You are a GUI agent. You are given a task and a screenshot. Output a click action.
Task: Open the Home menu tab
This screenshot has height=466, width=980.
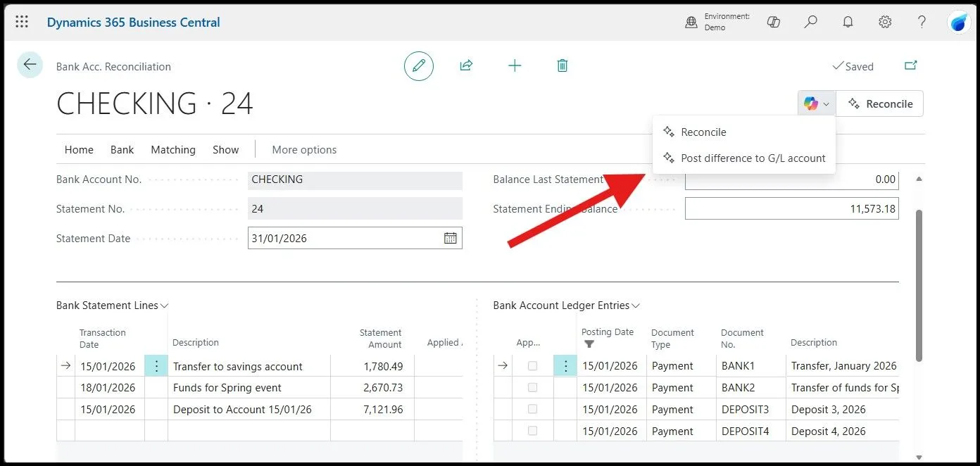coord(79,149)
